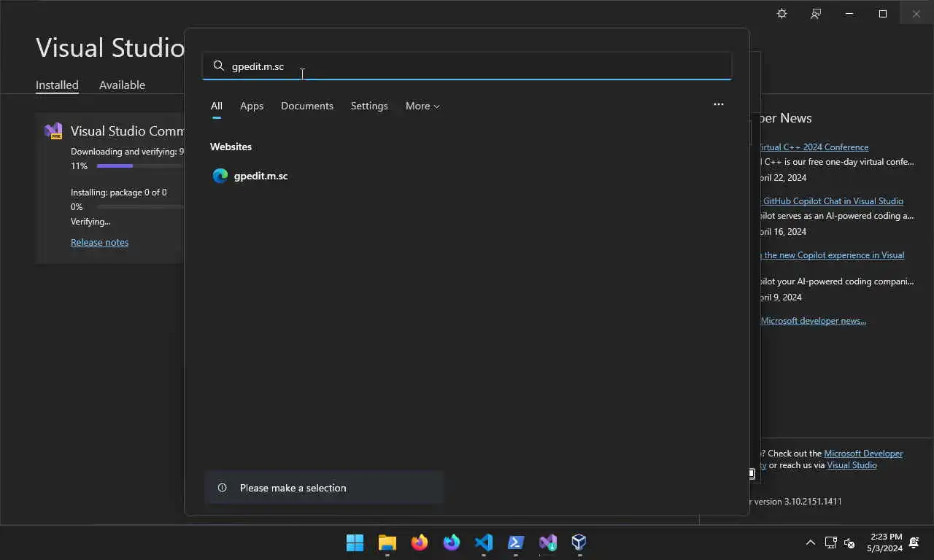Expand the More filter dropdown
Image resolution: width=934 pixels, height=560 pixels.
(x=422, y=106)
